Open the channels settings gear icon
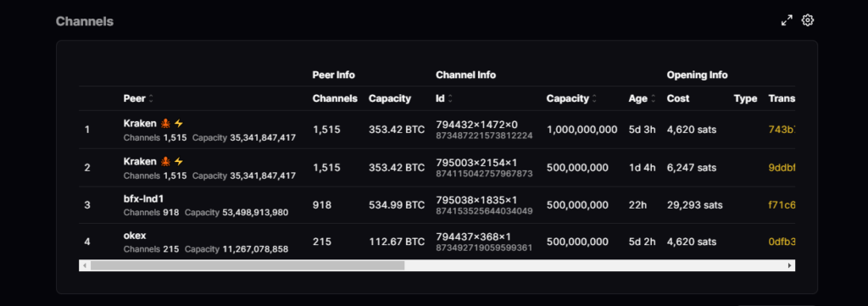868x306 pixels. 808,20
